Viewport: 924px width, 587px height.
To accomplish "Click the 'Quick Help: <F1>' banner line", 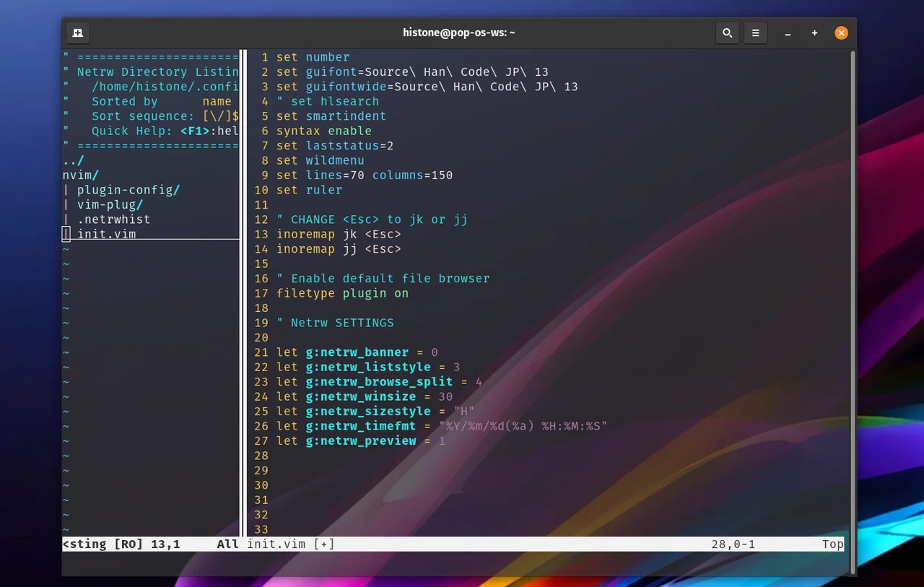I will pos(151,131).
